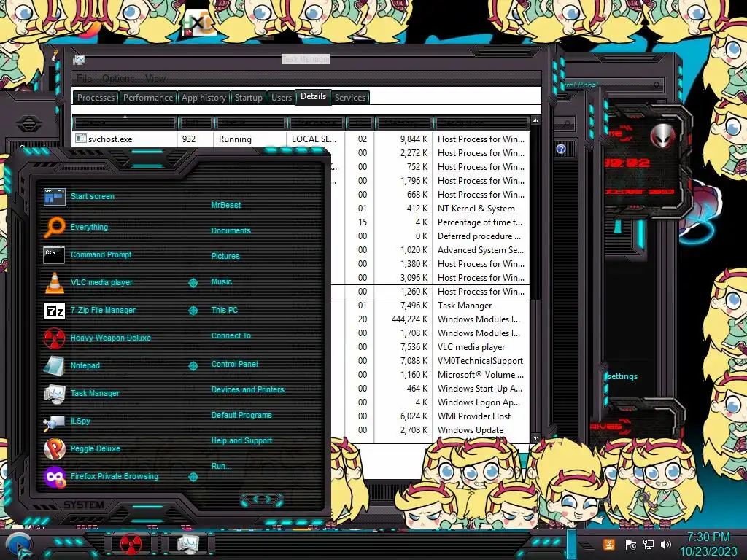Click volume speaker tray icon
The width and height of the screenshot is (747, 560).
pyautogui.click(x=666, y=544)
